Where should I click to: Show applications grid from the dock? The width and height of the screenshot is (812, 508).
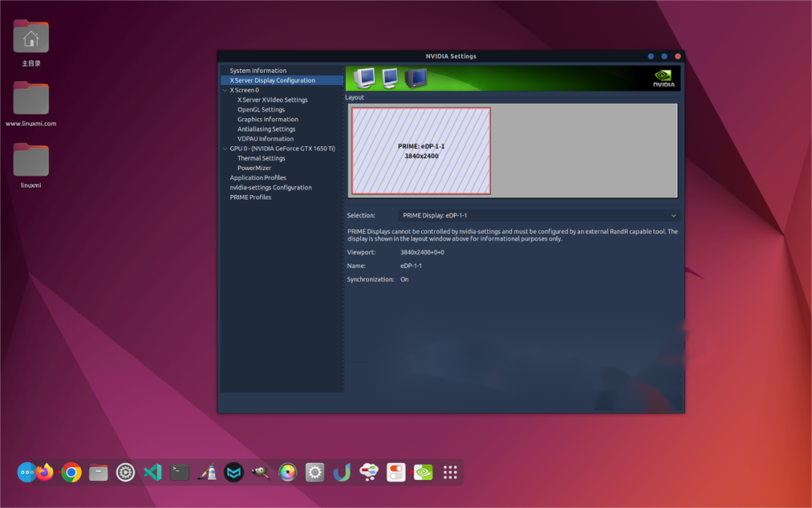pos(450,472)
